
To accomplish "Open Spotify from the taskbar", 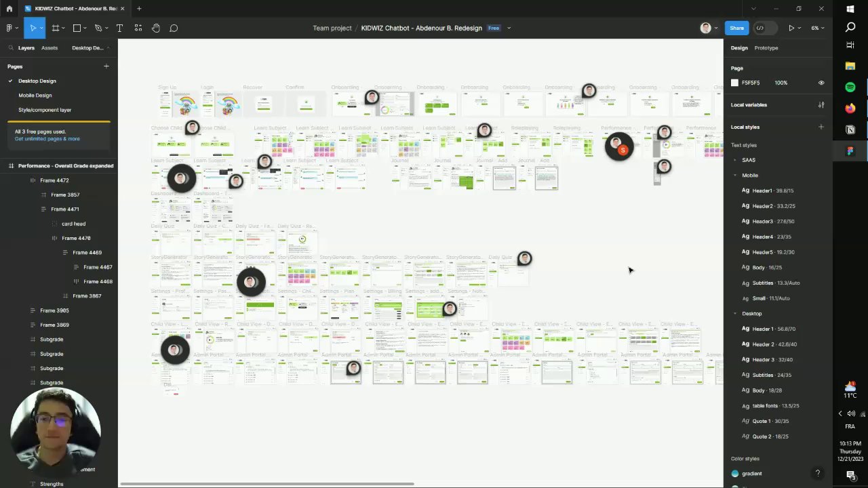I will [x=850, y=87].
